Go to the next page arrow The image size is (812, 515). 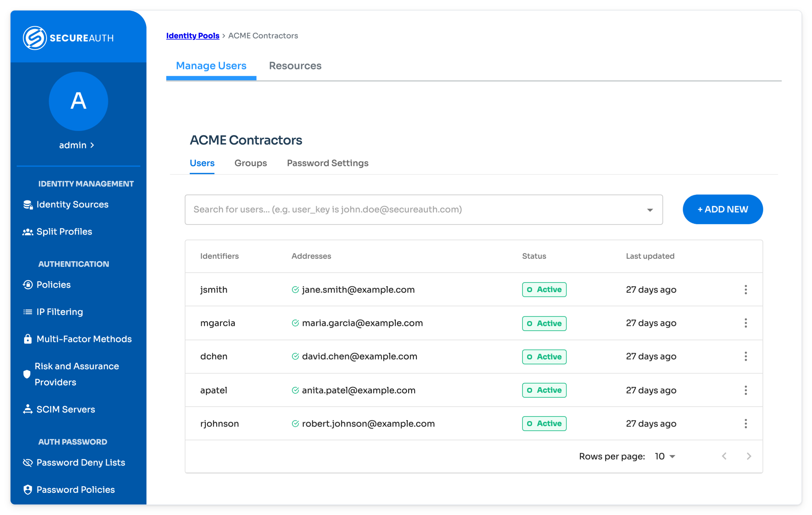(x=749, y=456)
